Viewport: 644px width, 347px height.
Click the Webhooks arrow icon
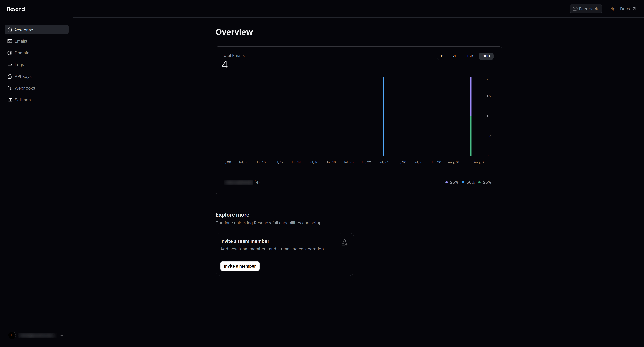[x=9, y=88]
